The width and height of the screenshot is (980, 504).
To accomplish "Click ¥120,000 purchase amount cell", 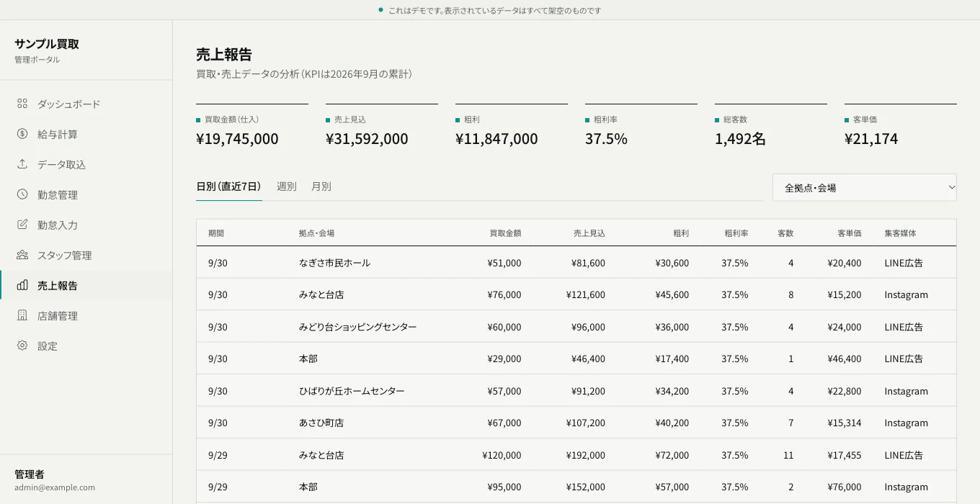I will click(502, 455).
